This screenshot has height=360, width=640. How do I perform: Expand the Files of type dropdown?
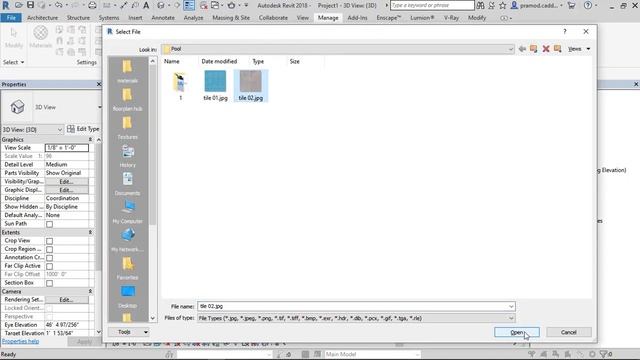coord(511,318)
